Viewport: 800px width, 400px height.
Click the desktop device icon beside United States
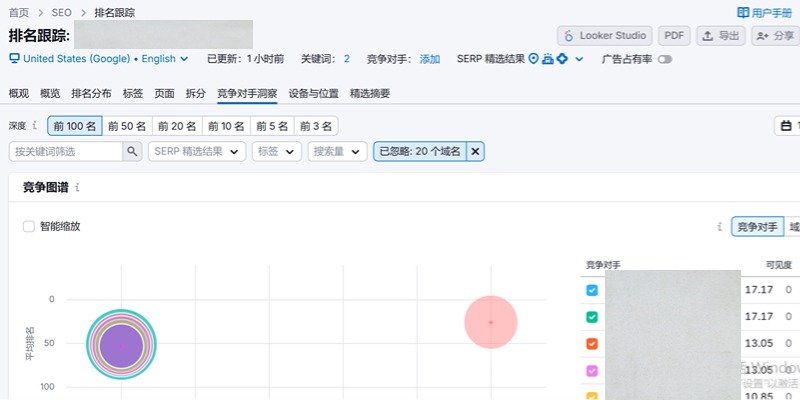(14, 59)
